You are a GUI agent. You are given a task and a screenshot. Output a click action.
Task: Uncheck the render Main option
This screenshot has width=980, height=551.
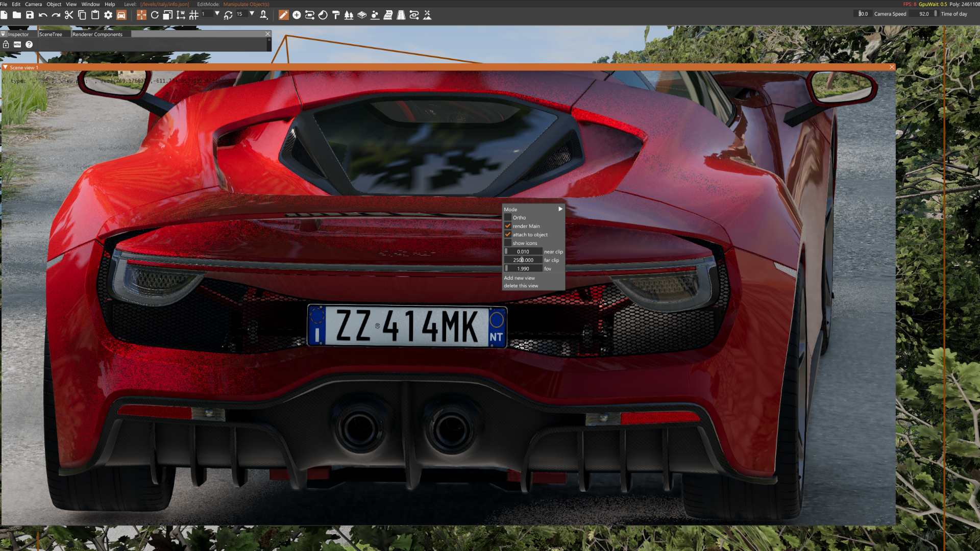click(x=508, y=226)
